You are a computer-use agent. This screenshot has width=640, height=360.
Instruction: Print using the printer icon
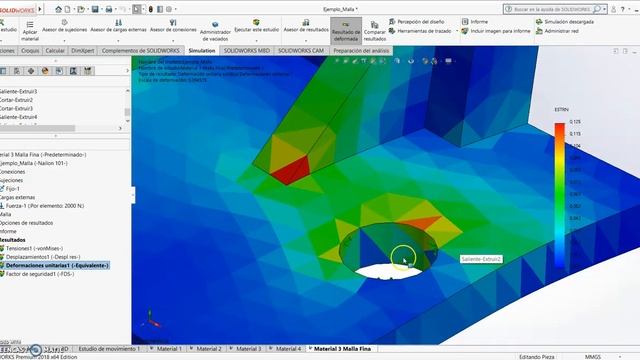point(109,9)
